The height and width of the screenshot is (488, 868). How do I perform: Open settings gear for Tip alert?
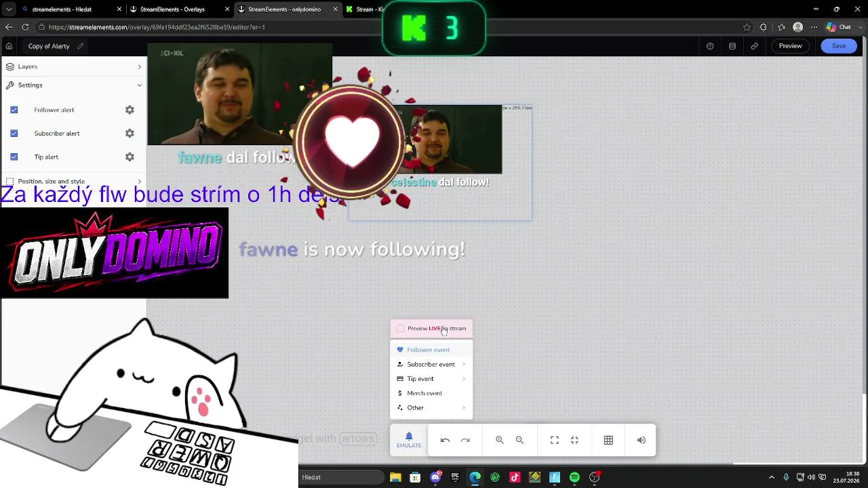point(130,157)
